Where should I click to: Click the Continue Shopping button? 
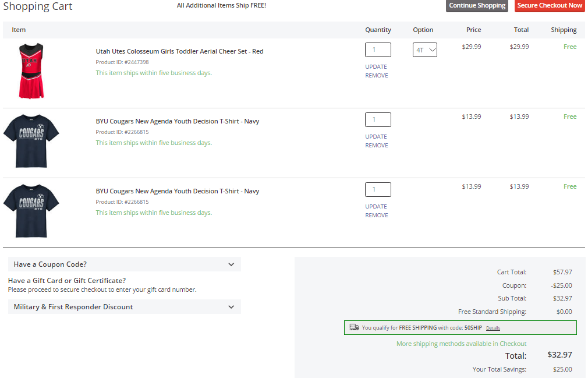(477, 6)
